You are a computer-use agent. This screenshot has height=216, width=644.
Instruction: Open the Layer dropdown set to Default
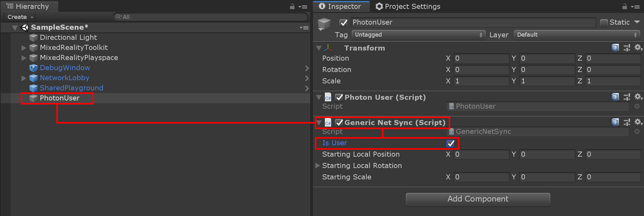577,35
